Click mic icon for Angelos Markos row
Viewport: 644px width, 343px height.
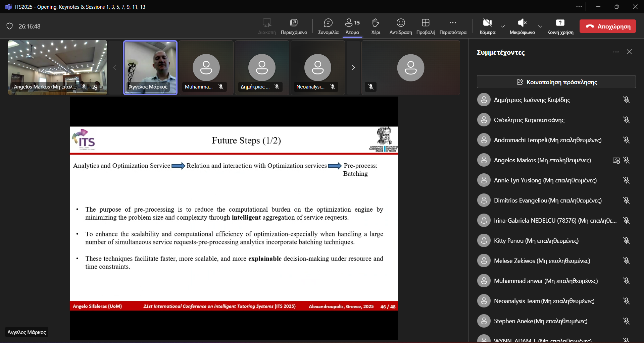pos(626,160)
